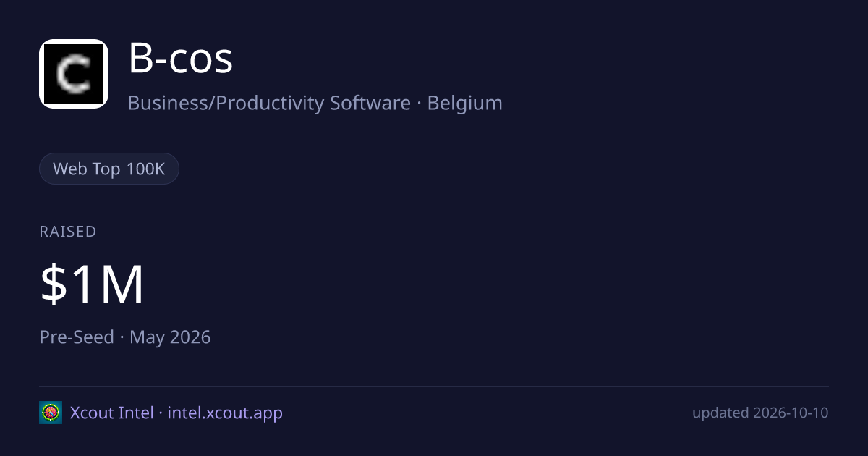
Task: Select the B-cos company title
Action: pos(181,59)
